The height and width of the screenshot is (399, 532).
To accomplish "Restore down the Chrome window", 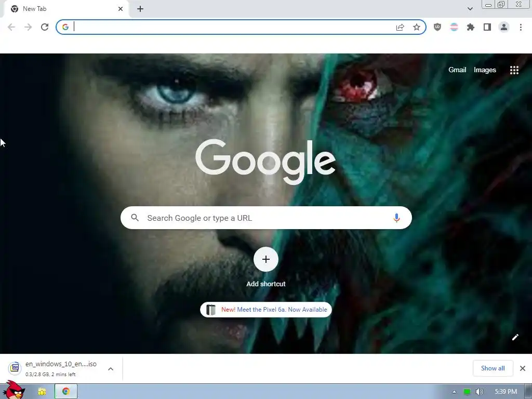I will point(501,4).
